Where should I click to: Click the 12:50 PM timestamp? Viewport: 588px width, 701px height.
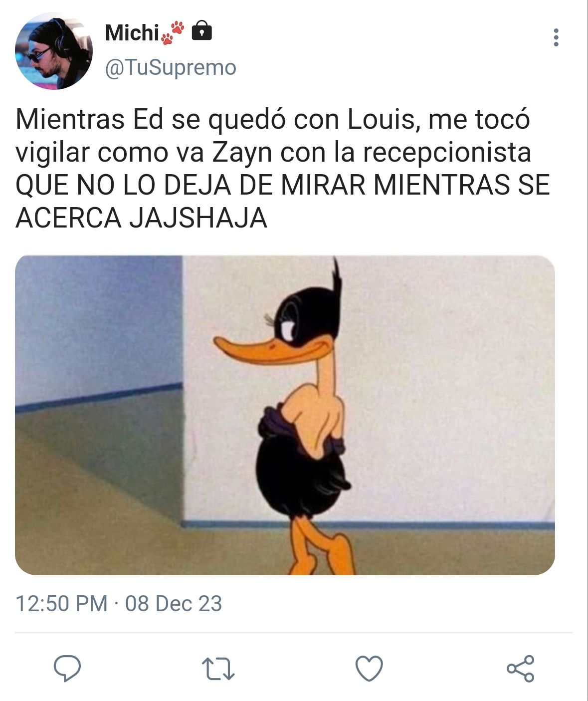pos(62,604)
